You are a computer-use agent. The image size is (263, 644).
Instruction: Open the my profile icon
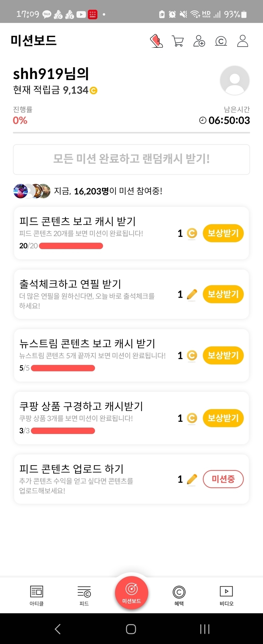pyautogui.click(x=242, y=41)
